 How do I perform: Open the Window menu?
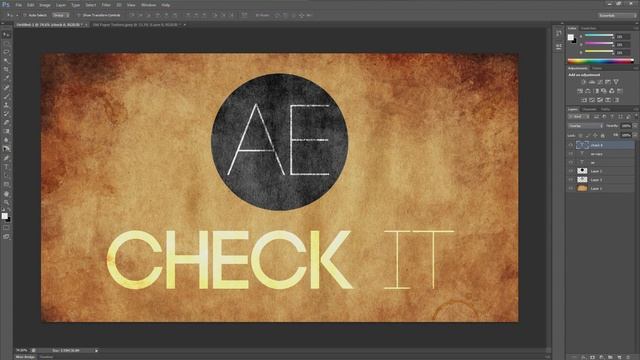(148, 5)
